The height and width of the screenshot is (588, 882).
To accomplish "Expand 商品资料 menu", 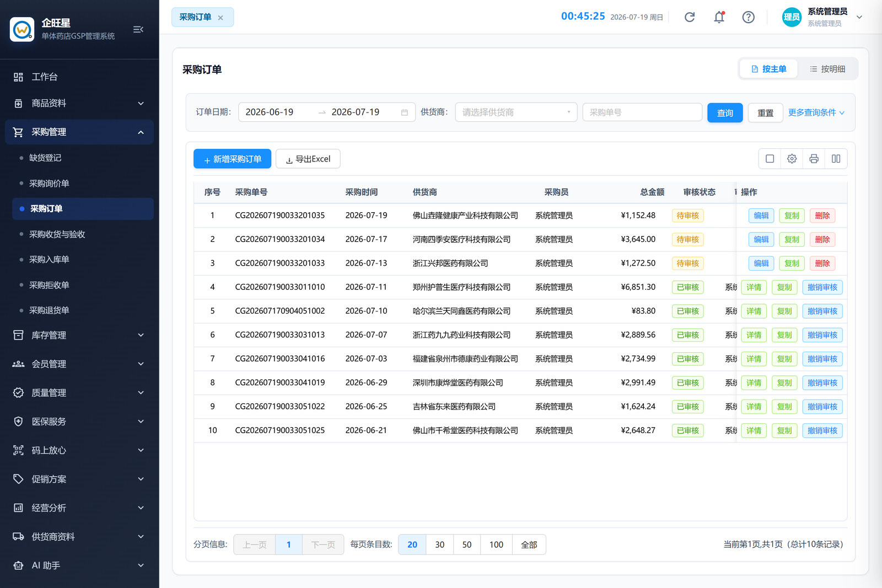I will pos(79,104).
